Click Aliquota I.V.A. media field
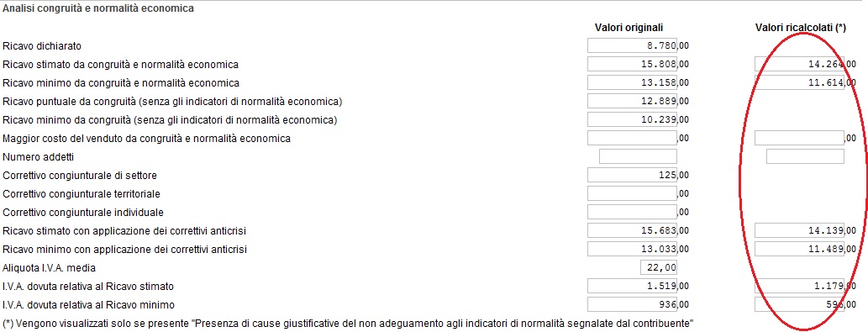 (x=659, y=267)
